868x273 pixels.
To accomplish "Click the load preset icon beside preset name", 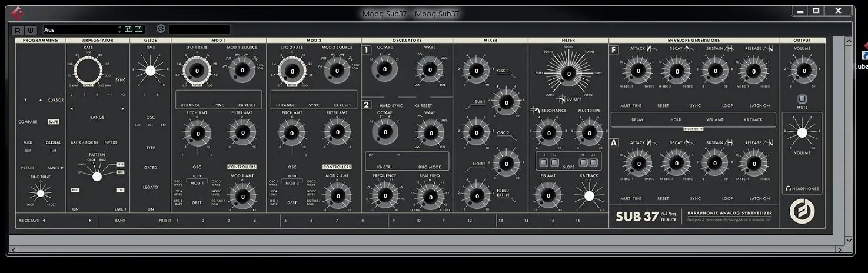I will 128,29.
